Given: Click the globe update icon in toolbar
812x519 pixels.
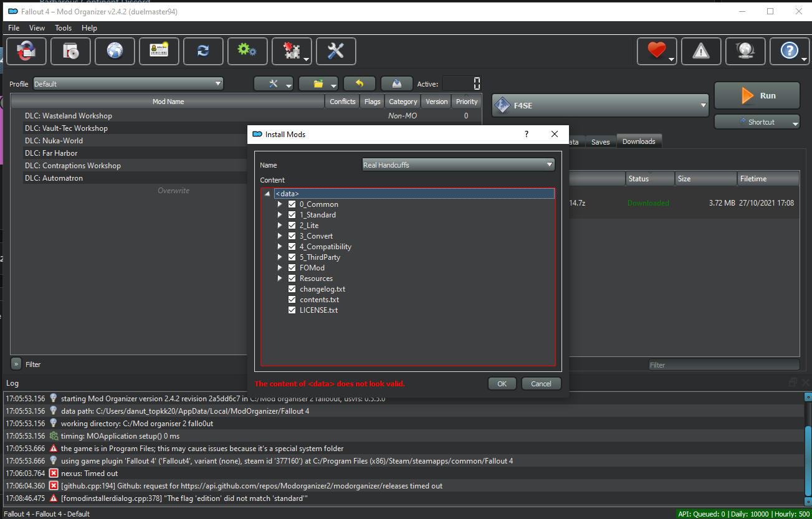Looking at the screenshot, I should tap(745, 51).
